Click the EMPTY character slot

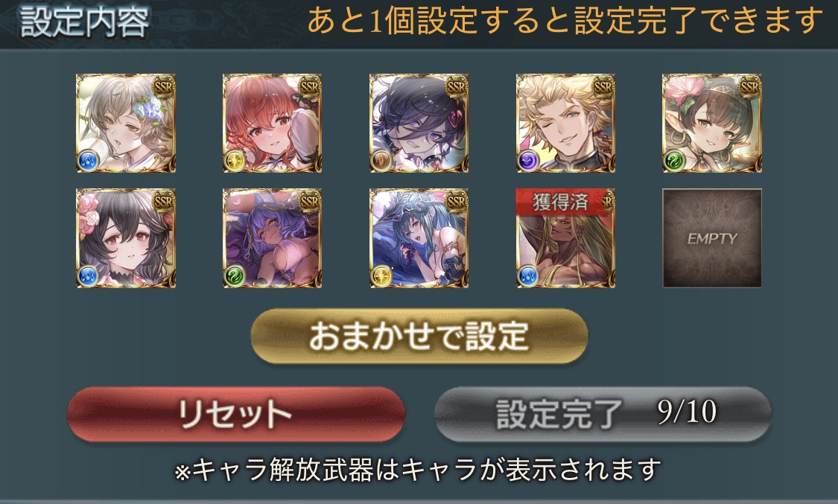712,238
